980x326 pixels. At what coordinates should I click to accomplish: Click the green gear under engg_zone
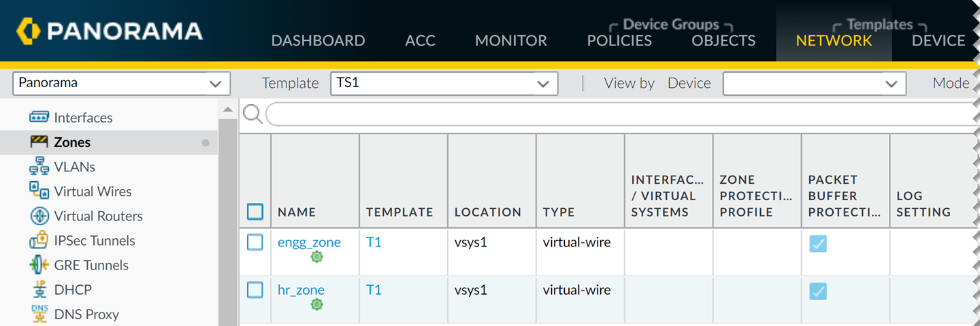pyautogui.click(x=316, y=257)
